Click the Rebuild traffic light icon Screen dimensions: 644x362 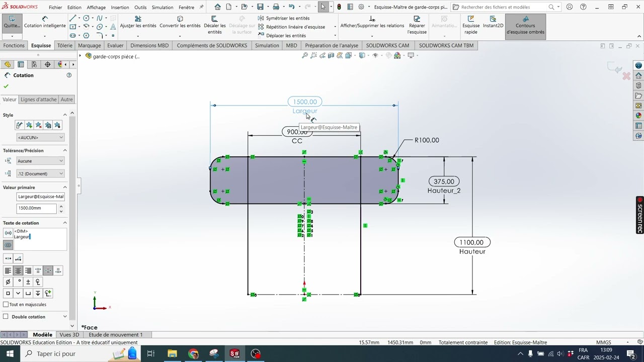point(339,7)
